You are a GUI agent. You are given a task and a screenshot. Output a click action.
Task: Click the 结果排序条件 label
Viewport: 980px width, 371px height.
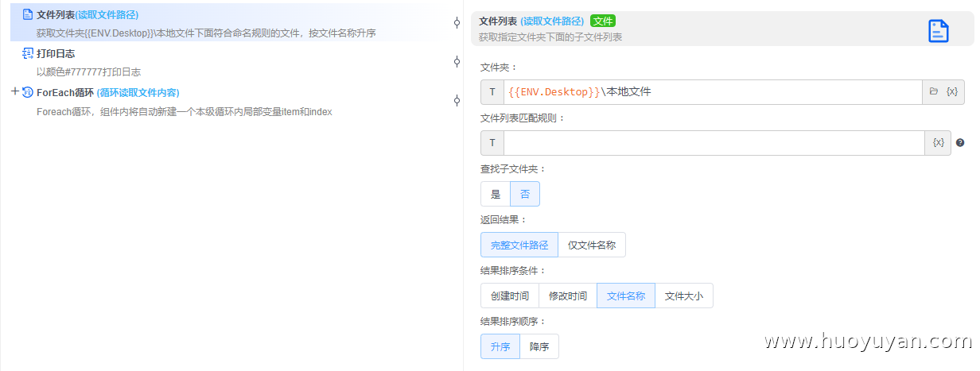coord(514,271)
